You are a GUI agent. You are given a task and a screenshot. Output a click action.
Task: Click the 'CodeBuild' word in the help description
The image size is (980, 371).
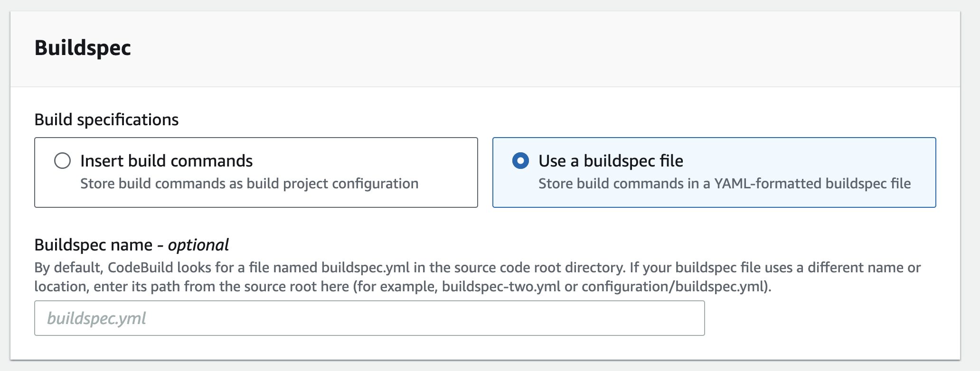(140, 268)
